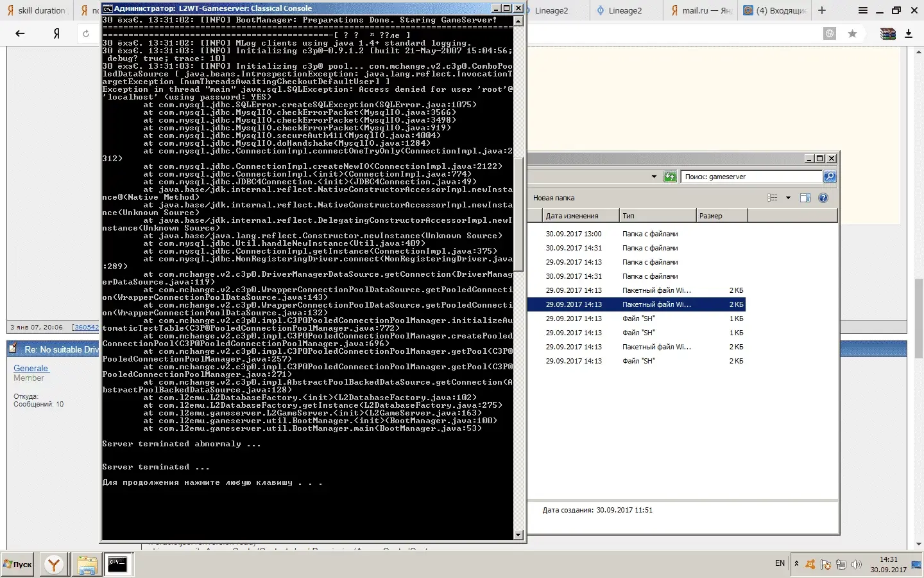924x578 pixels.
Task: Select first Файл "SH" 1 КБ row
Action: click(x=637, y=319)
